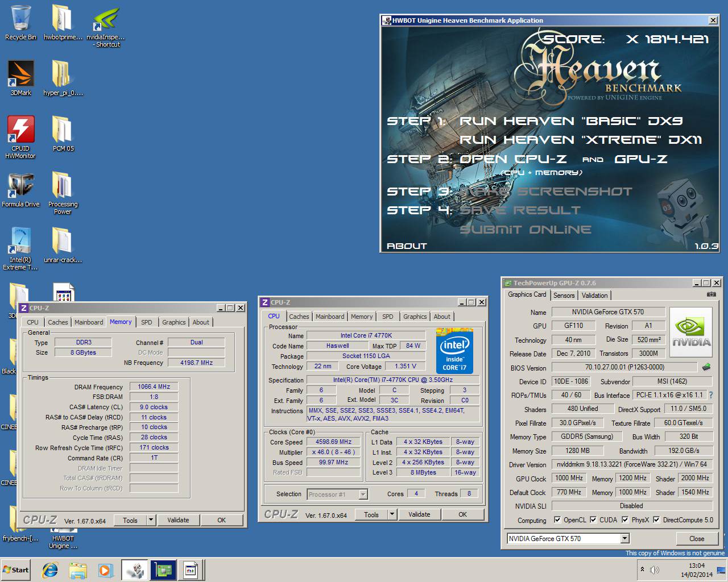Viewport: 728px width, 582px height.
Task: Open the unrar-crack folder icon
Action: pyautogui.click(x=63, y=245)
